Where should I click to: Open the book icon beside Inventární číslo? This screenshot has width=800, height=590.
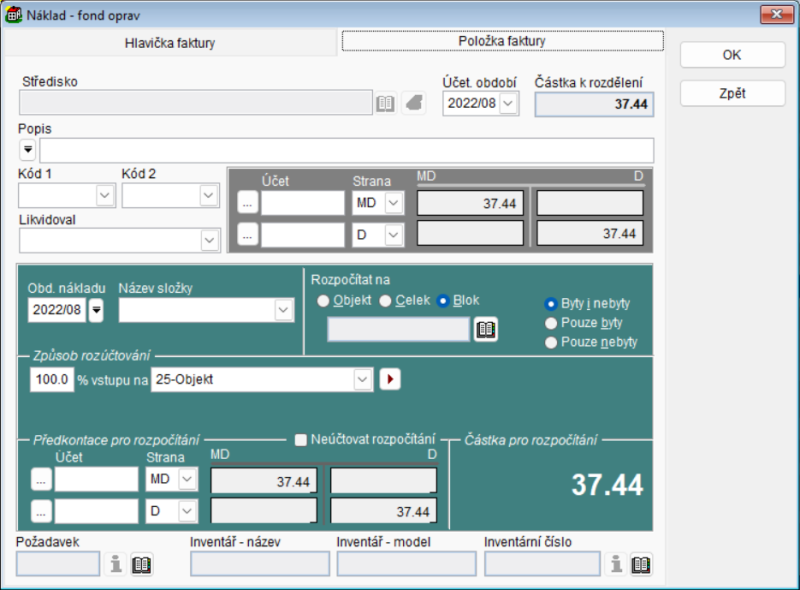tap(641, 565)
